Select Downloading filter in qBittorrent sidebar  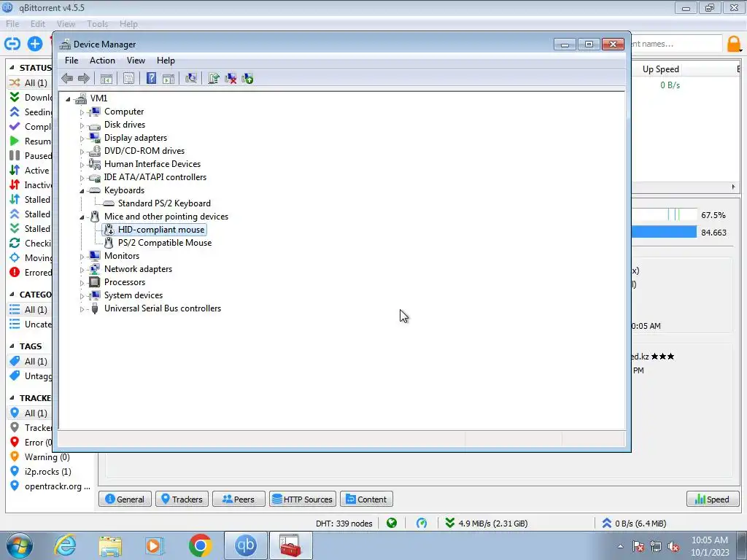30,98
